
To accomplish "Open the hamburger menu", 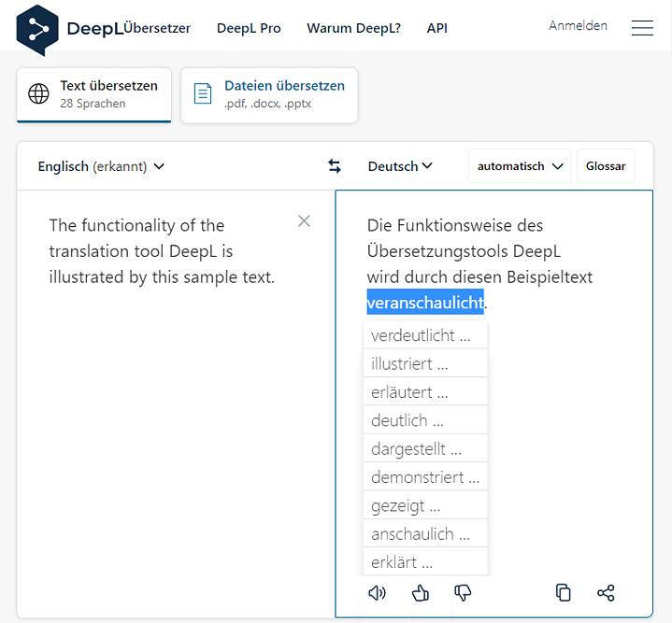I will coord(642,28).
